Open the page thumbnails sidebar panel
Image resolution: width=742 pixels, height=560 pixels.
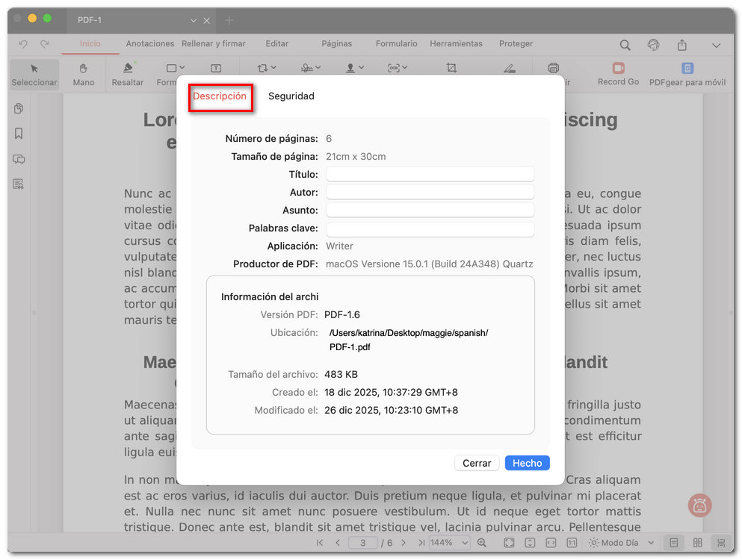pos(18,108)
